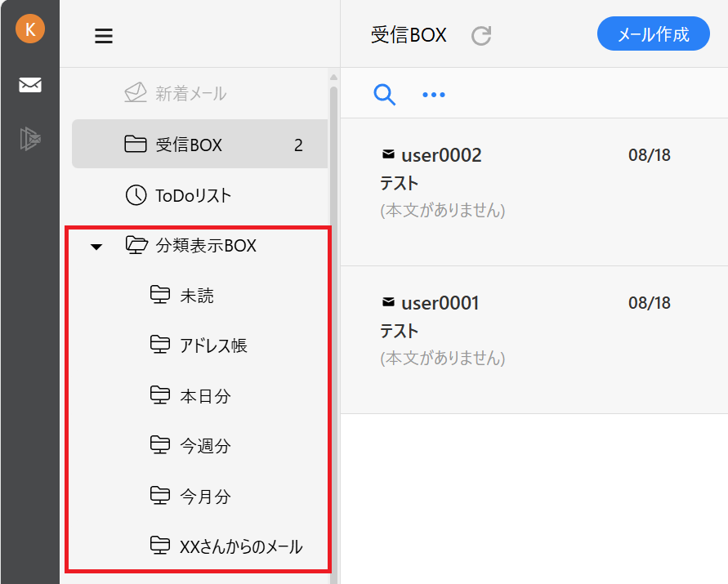Click the 新着メール open-envelope icon

pyautogui.click(x=136, y=92)
